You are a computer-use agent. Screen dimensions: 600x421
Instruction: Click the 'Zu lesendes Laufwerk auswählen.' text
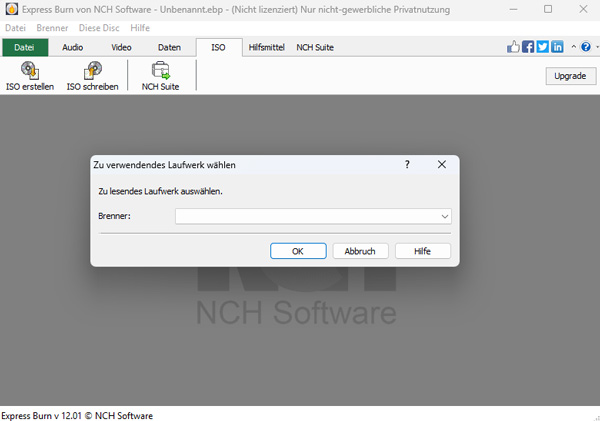pyautogui.click(x=160, y=191)
